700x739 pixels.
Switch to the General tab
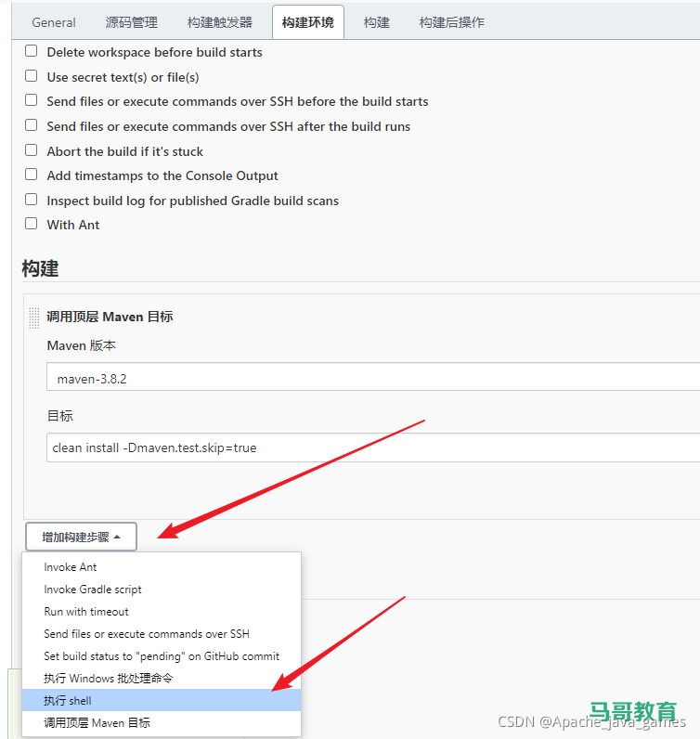54,22
